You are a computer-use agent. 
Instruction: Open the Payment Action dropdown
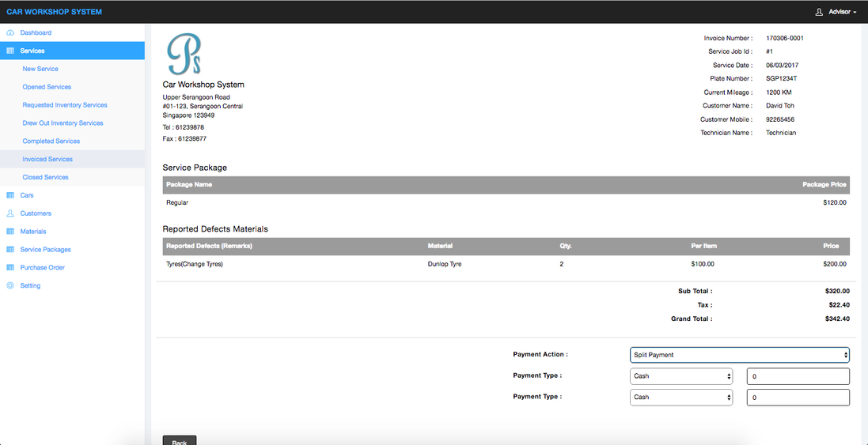pos(739,355)
